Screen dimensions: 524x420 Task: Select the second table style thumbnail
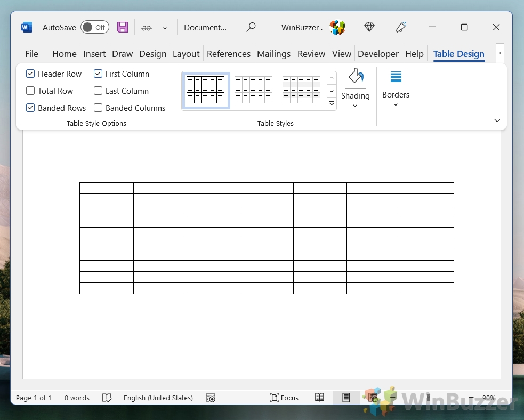pyautogui.click(x=253, y=90)
